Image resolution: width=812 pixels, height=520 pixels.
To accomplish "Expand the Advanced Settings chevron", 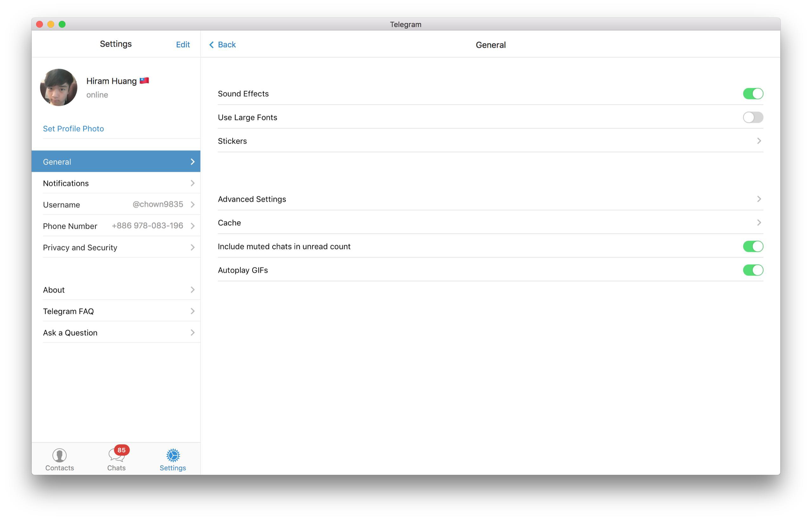I will 759,199.
